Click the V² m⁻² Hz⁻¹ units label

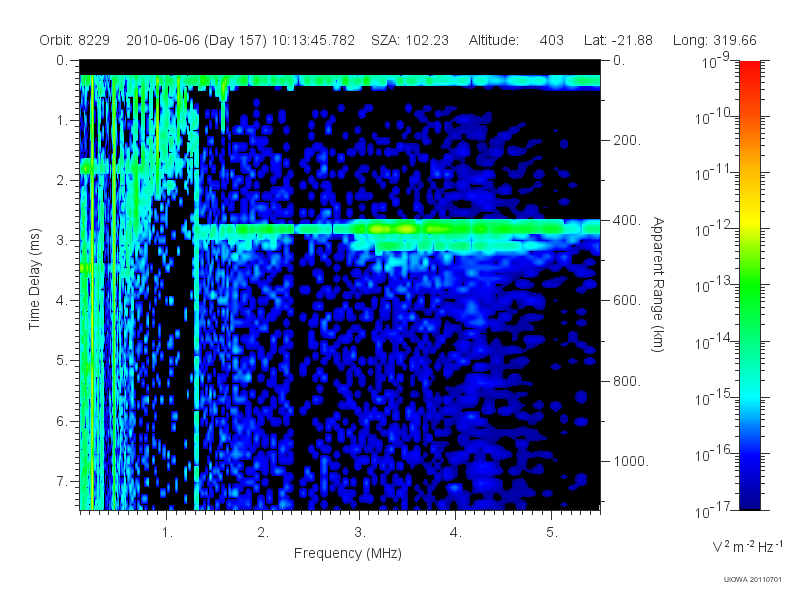(748, 546)
